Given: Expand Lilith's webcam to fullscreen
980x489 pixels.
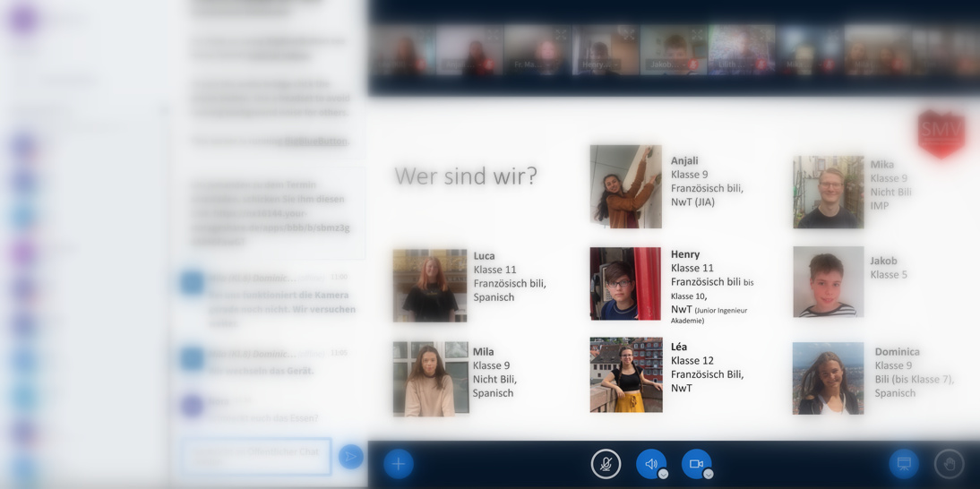Looking at the screenshot, I should click(x=767, y=36).
